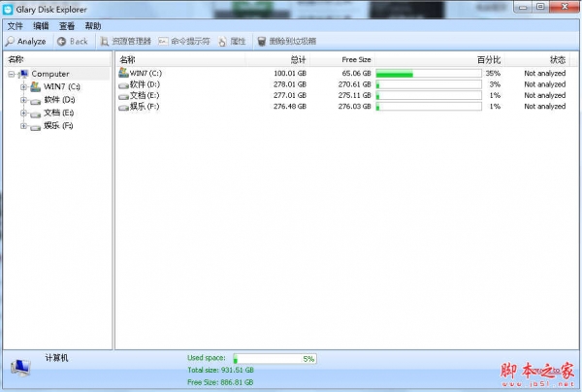
Task: Click the 命令提示符 console icon
Action: pyautogui.click(x=163, y=41)
